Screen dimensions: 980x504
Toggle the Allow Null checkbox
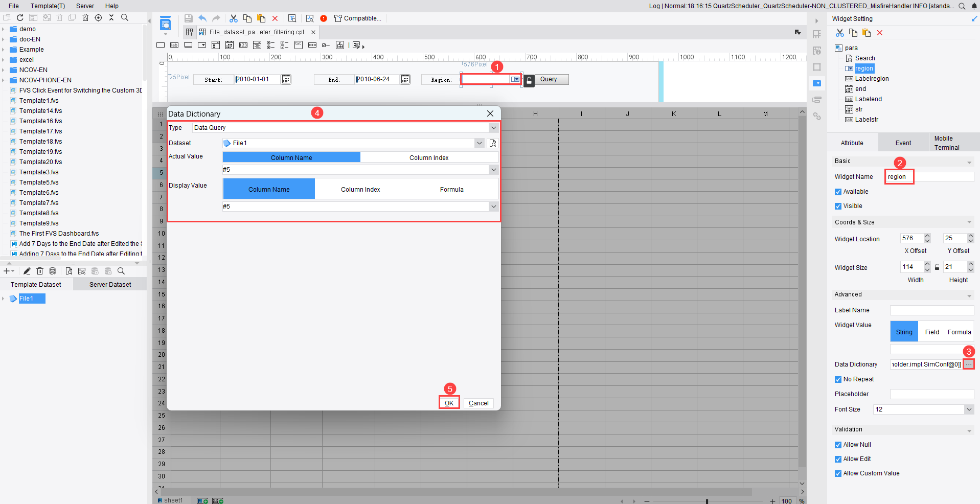838,445
